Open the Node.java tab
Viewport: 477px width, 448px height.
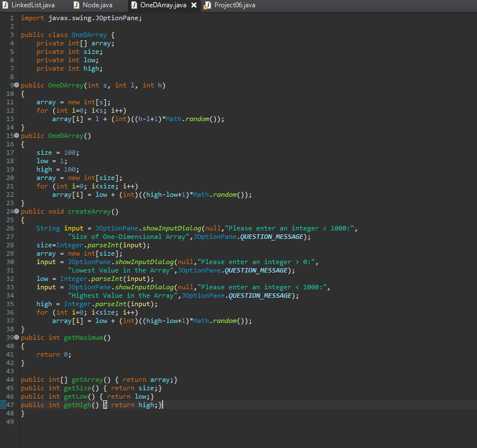[97, 5]
